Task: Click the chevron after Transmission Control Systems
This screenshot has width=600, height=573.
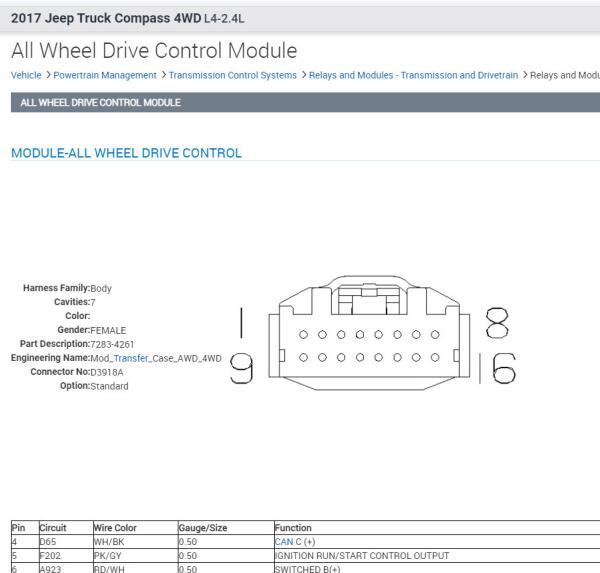Action: coord(304,75)
